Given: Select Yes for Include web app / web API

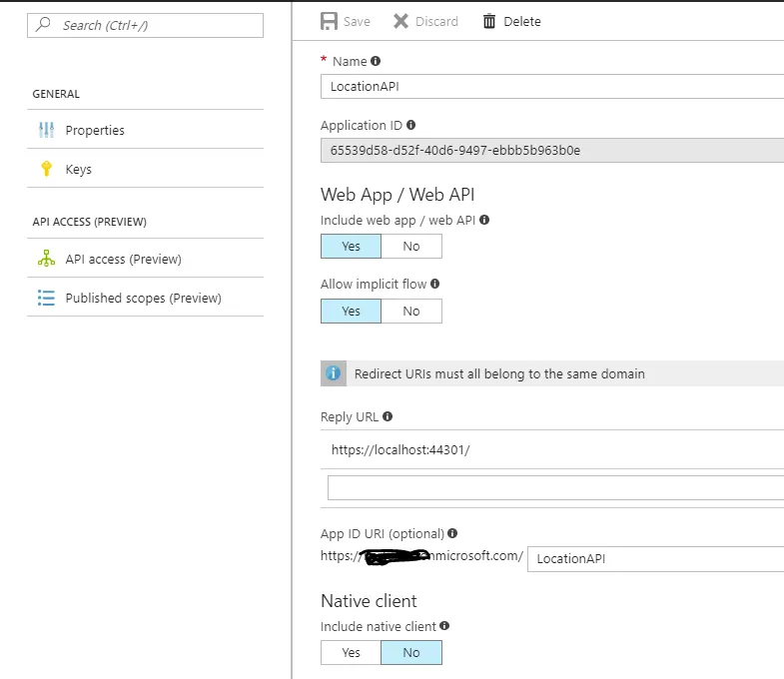Looking at the screenshot, I should 351,246.
